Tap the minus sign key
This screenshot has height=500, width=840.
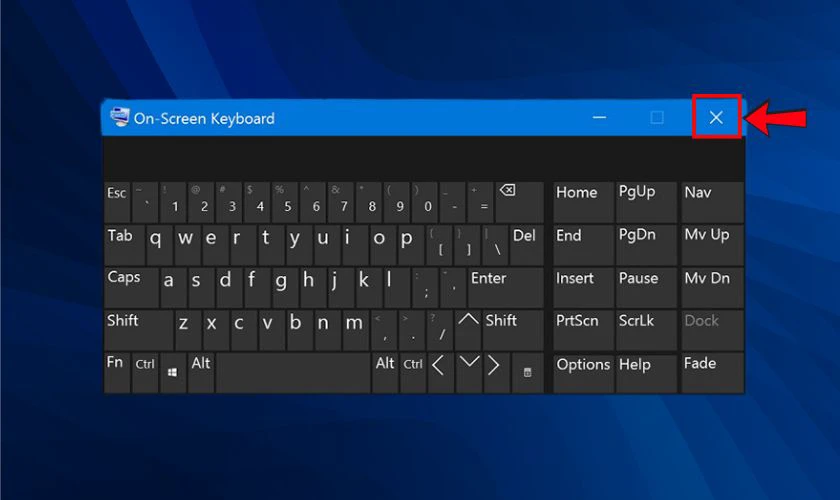coord(452,202)
